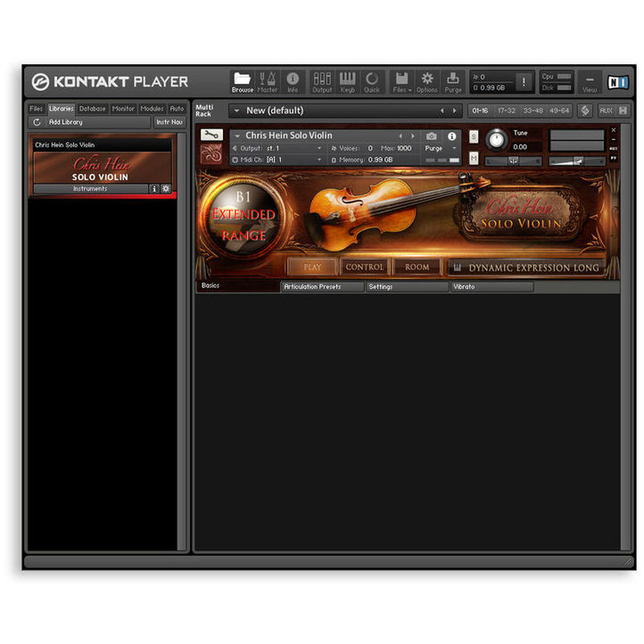
Task: Mute the instrument with the M button
Action: (474, 158)
